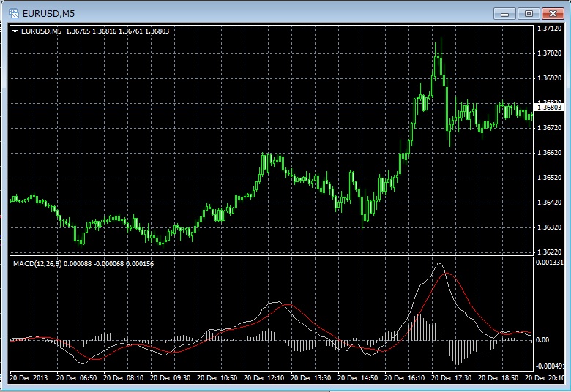Maximize the EURUSD,M5 chart window
The width and height of the screenshot is (571, 392).
click(529, 12)
